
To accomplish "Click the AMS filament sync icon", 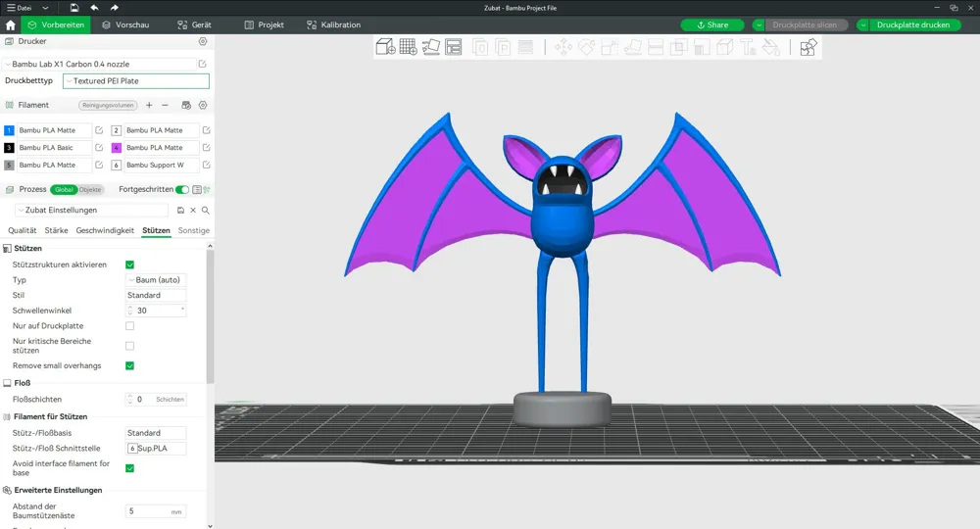I will coord(185,105).
